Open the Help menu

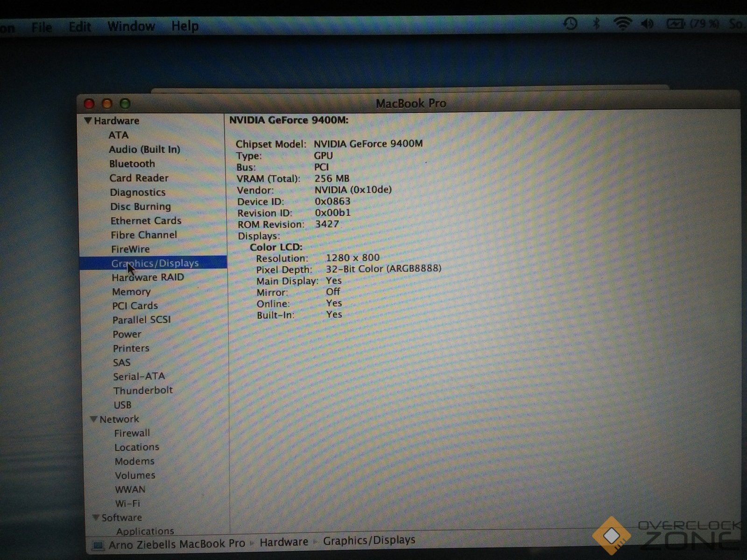[185, 26]
